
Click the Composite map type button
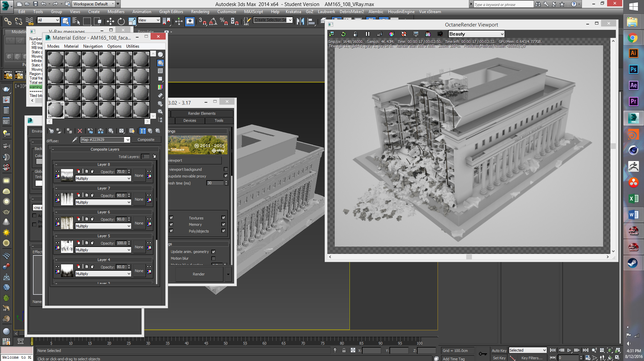click(x=146, y=140)
